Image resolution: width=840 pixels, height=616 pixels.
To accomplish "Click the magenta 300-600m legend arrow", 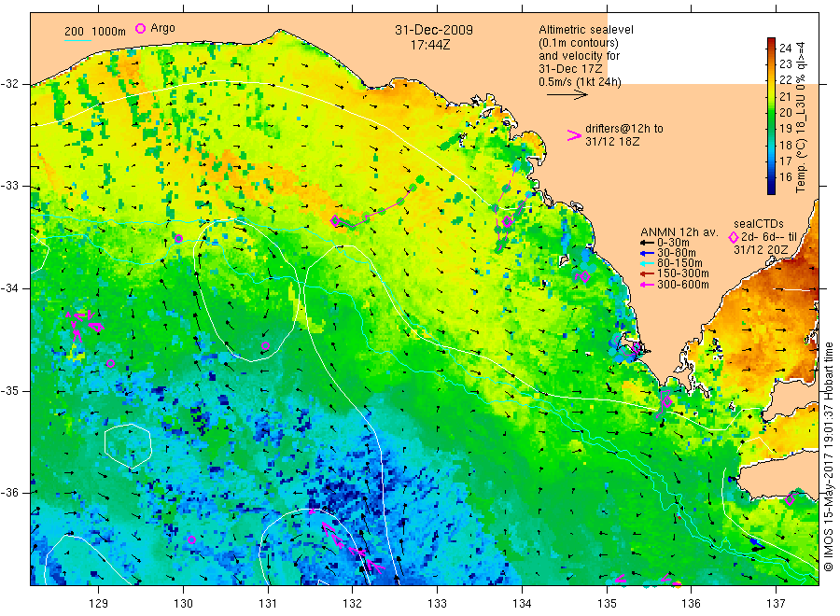I will [x=646, y=285].
